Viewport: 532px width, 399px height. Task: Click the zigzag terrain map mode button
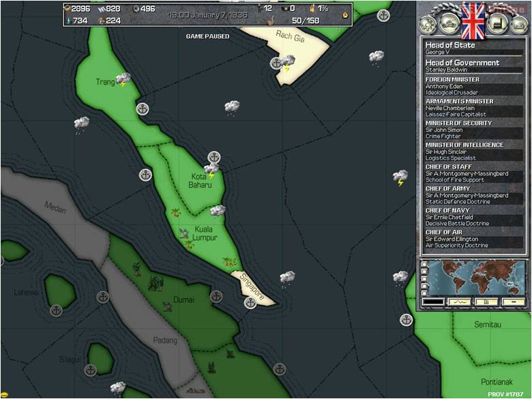click(x=459, y=301)
